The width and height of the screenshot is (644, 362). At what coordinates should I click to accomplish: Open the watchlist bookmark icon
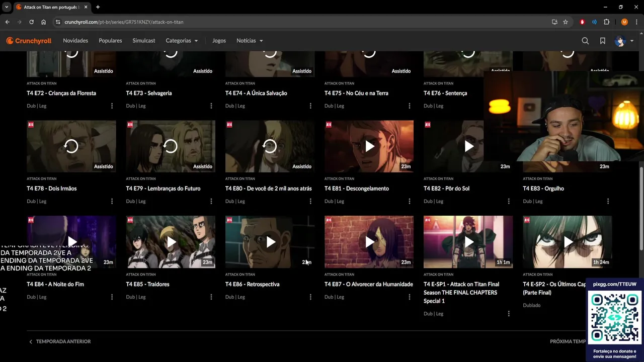[x=603, y=41]
